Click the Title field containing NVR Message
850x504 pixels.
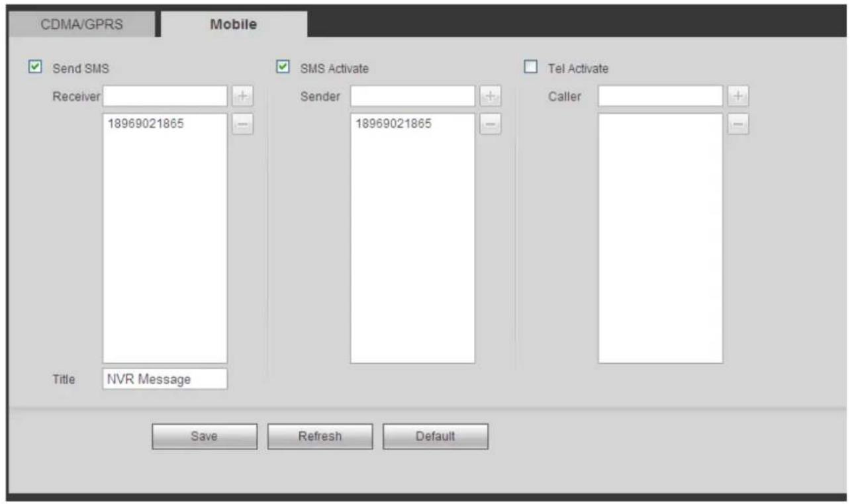pyautogui.click(x=165, y=379)
